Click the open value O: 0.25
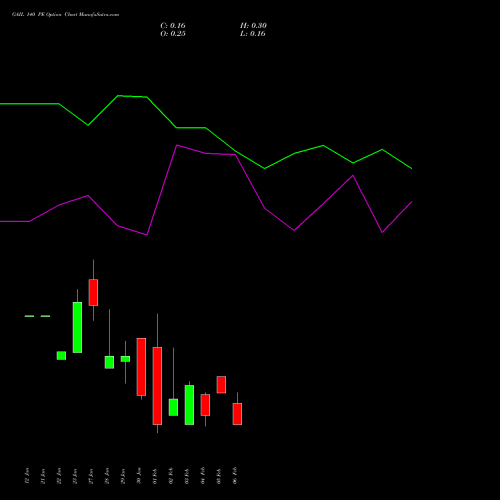 (x=173, y=34)
